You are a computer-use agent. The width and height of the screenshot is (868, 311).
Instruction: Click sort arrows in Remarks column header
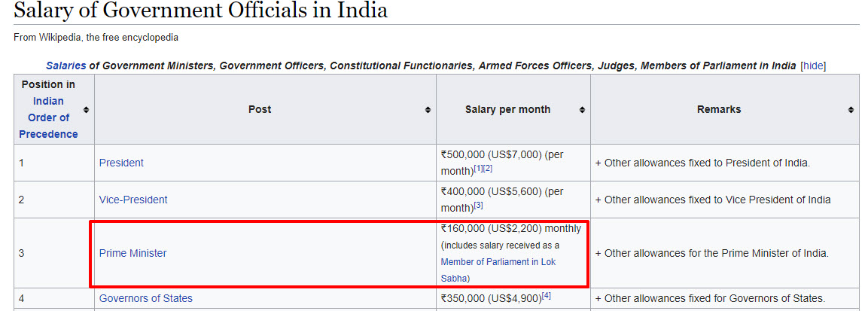(x=851, y=110)
